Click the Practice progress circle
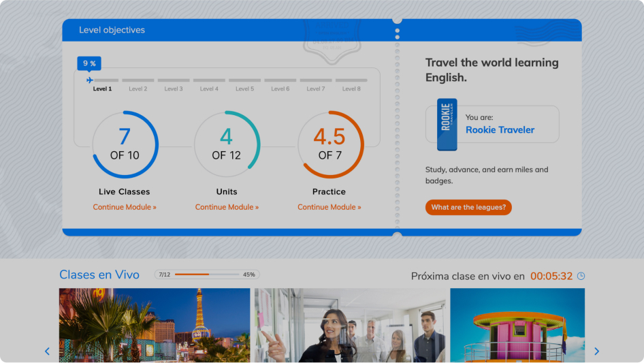 tap(329, 144)
